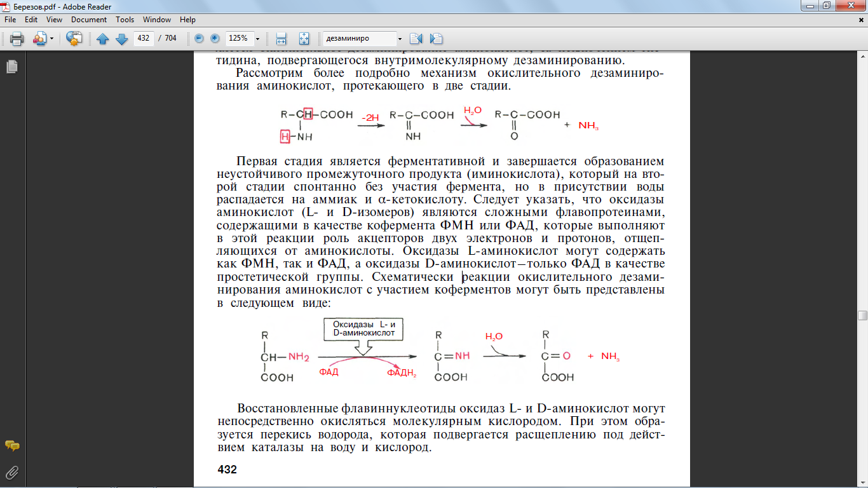Click the vertical scrollbar thumb
This screenshot has height=488, width=868.
[862, 315]
